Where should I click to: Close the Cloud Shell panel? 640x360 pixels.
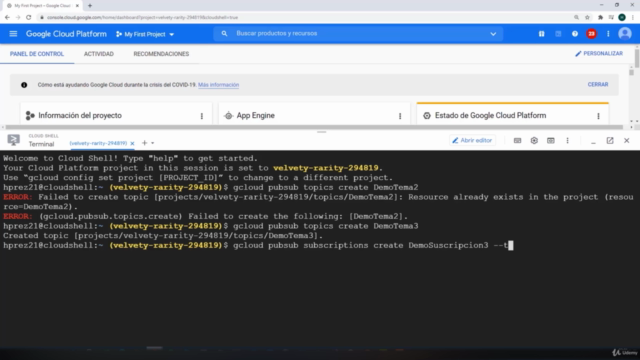point(627,140)
